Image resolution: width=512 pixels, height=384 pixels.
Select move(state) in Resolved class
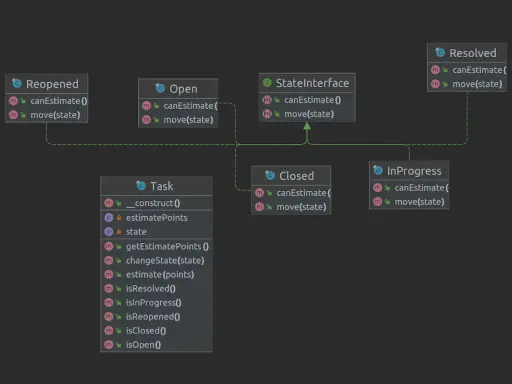[x=477, y=84]
